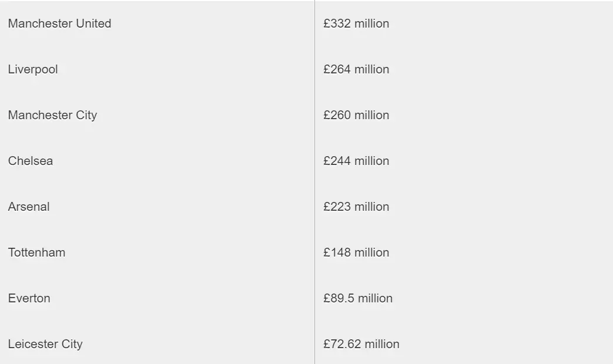The height and width of the screenshot is (364, 613).
Task: Click the vertical divider between table columns
Action: (x=314, y=182)
